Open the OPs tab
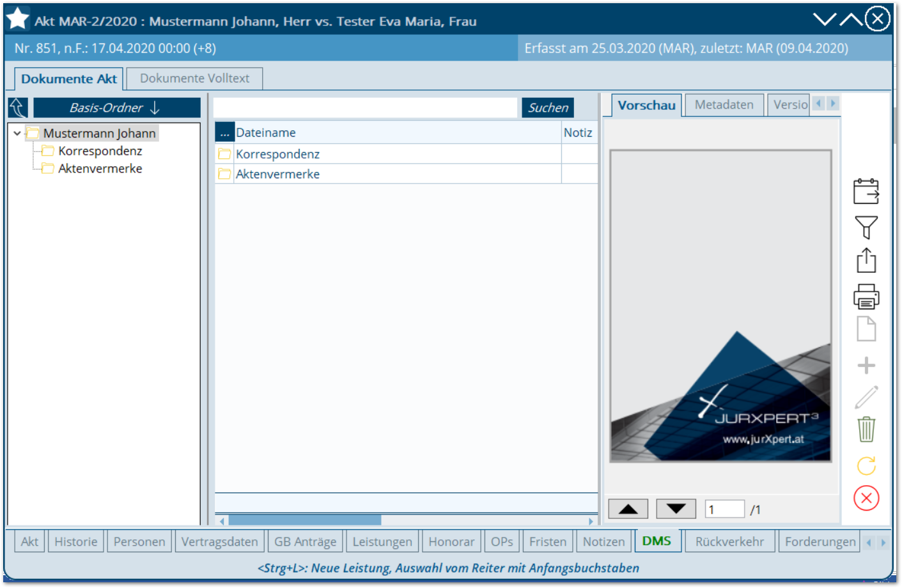Viewport: 902px width, 588px height. [x=502, y=541]
